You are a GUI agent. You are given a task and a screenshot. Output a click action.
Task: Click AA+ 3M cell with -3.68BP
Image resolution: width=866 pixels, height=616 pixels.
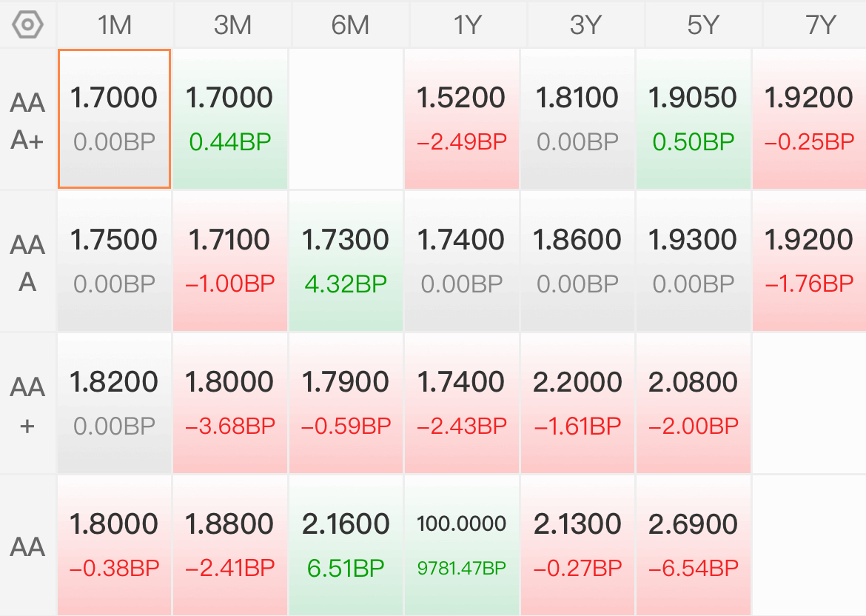click(x=230, y=403)
